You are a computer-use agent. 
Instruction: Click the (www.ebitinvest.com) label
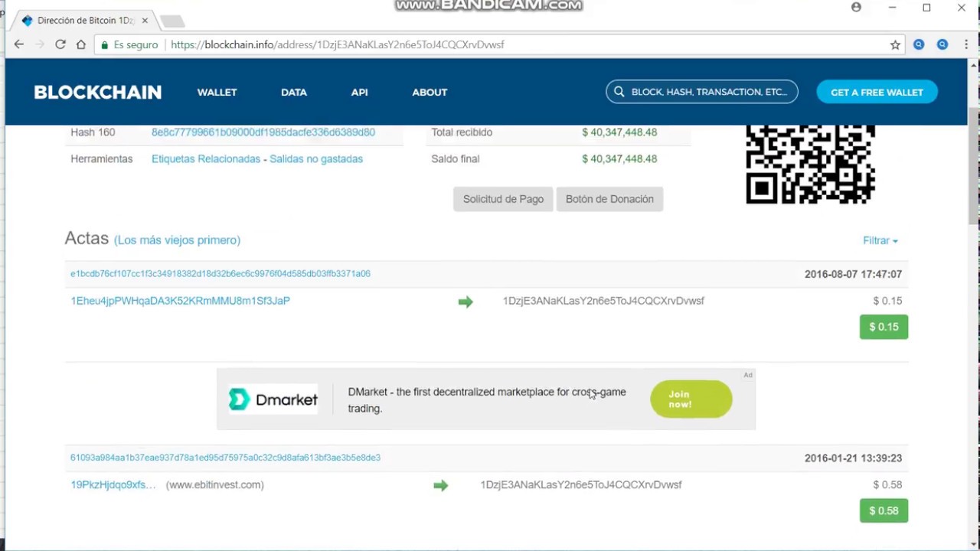[x=215, y=484]
